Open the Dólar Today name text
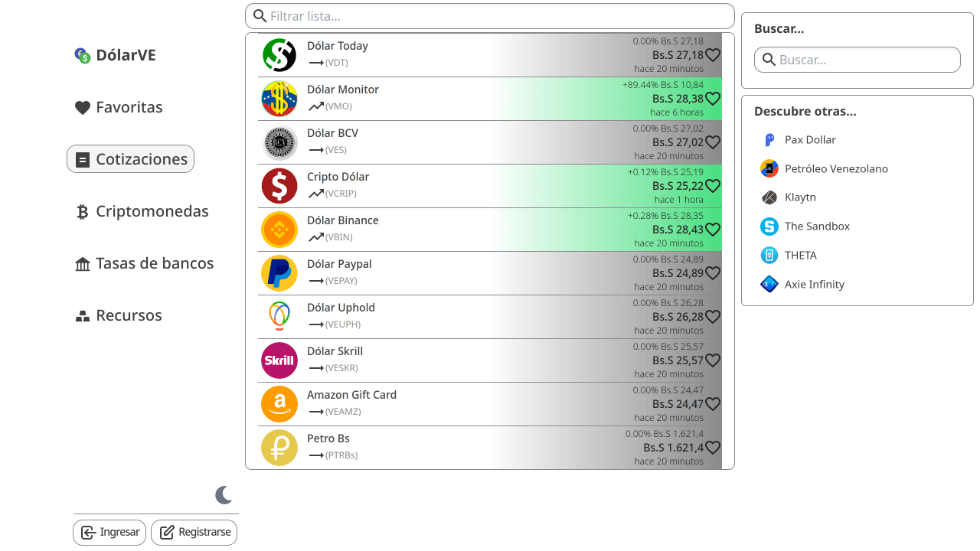The height and width of the screenshot is (551, 980). [338, 46]
